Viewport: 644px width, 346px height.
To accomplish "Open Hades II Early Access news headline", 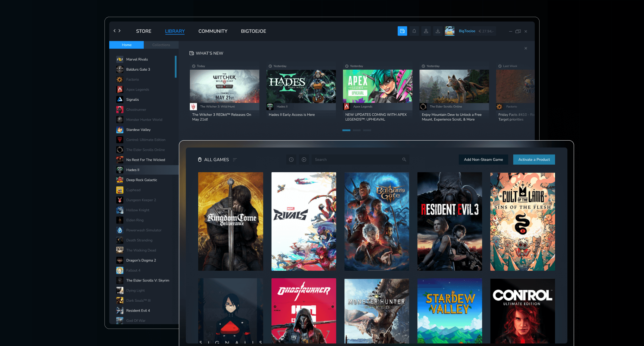I will [x=292, y=115].
